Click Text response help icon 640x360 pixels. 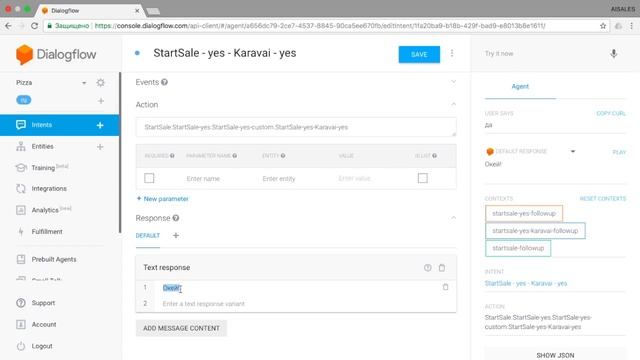point(427,268)
